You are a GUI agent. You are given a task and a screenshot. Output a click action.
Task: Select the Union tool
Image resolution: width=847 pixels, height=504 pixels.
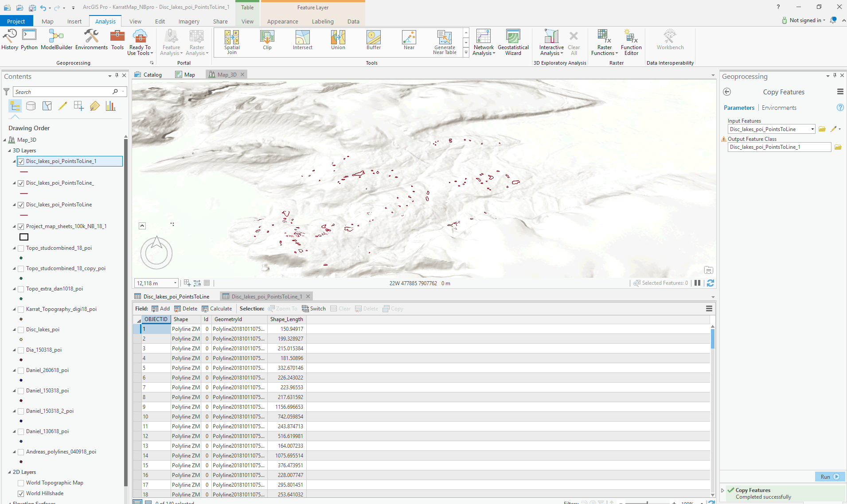(338, 40)
